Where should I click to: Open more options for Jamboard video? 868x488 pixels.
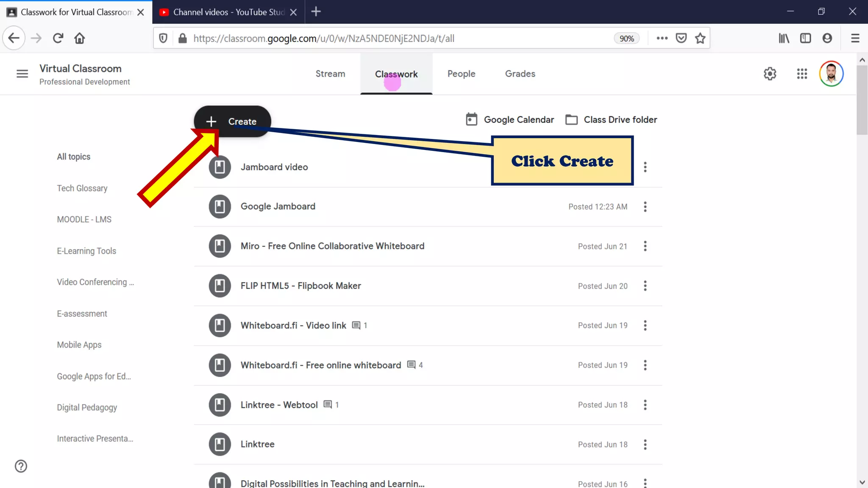click(x=645, y=167)
